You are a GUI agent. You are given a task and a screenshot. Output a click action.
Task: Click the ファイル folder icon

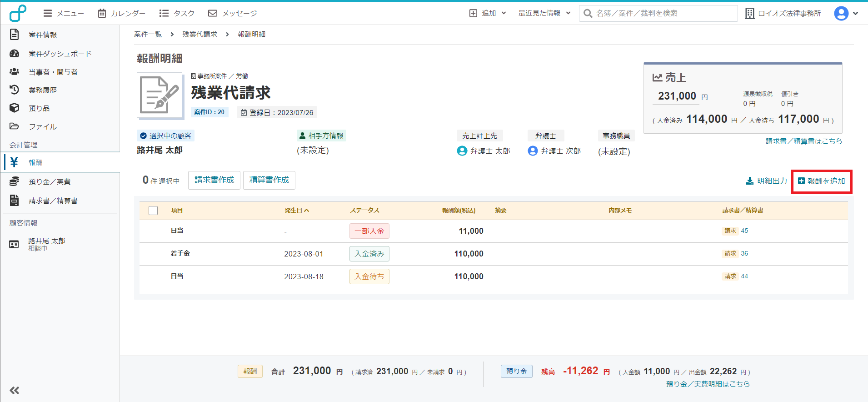[x=14, y=126]
